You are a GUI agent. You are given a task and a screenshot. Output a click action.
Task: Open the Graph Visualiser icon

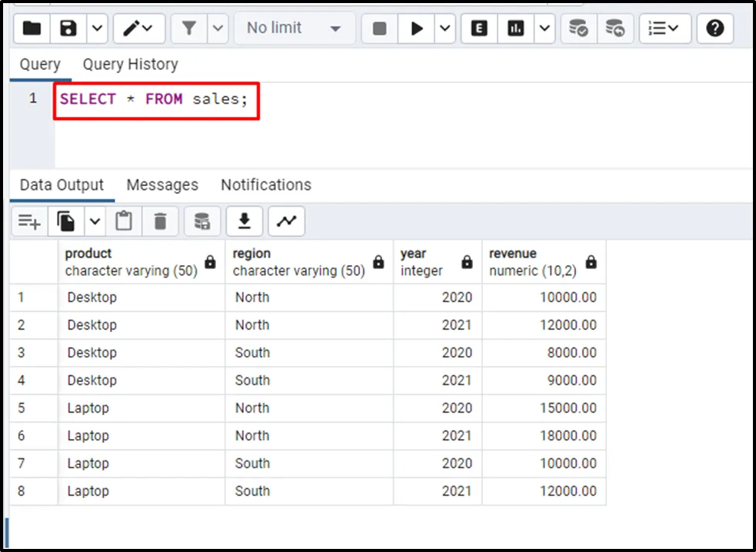[286, 221]
